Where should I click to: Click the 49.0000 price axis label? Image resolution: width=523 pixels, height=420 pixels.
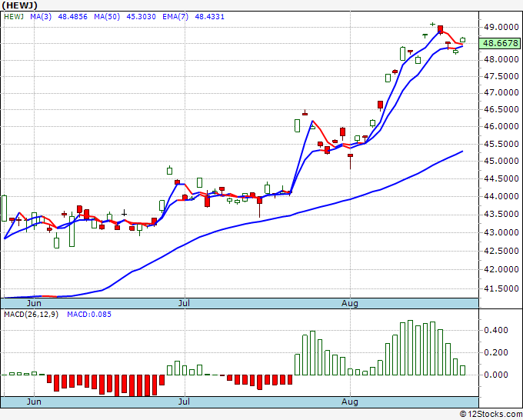tap(501, 28)
